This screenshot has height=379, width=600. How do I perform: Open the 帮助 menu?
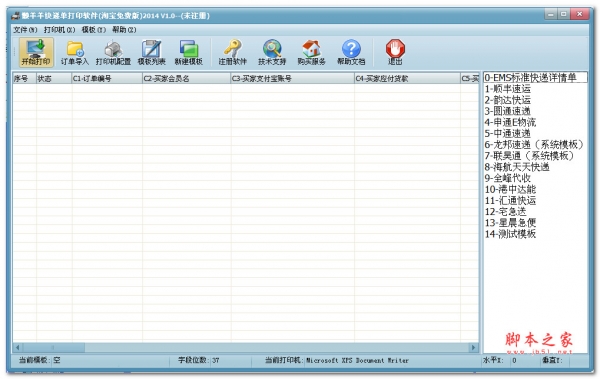[124, 30]
